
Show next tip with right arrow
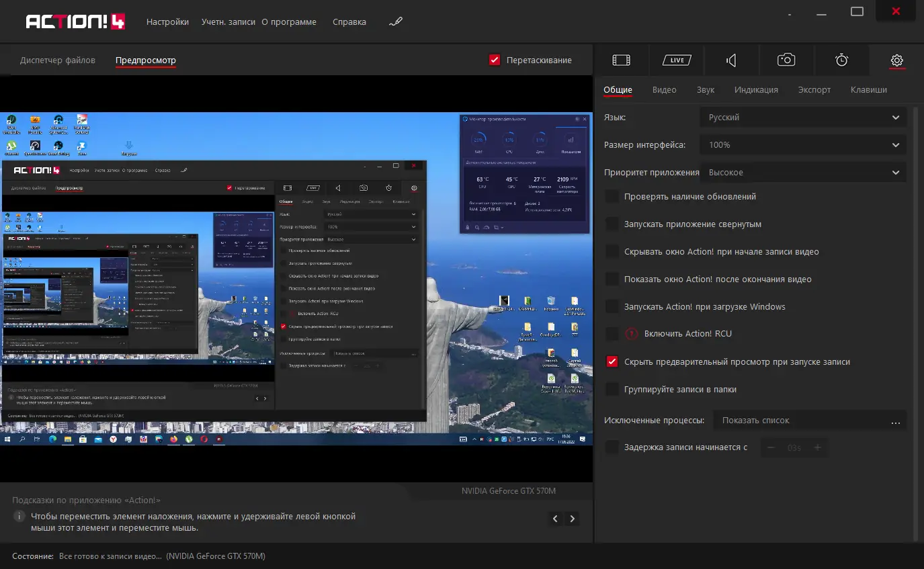573,519
